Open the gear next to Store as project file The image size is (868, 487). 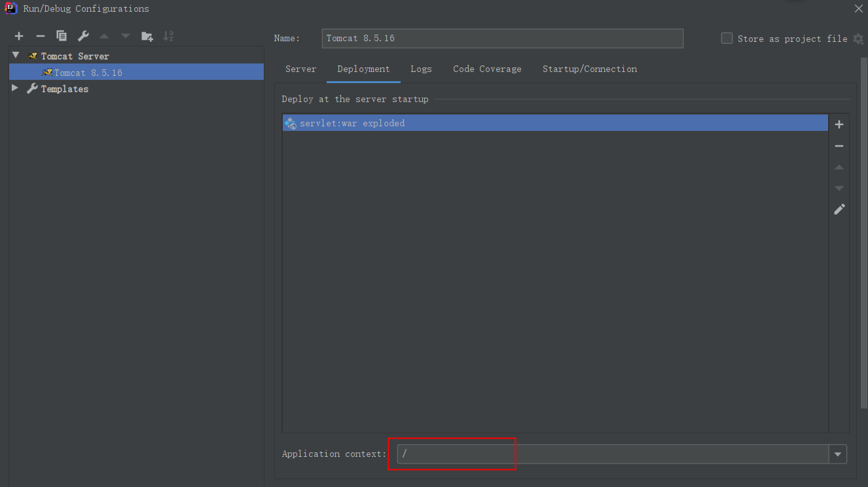(859, 39)
